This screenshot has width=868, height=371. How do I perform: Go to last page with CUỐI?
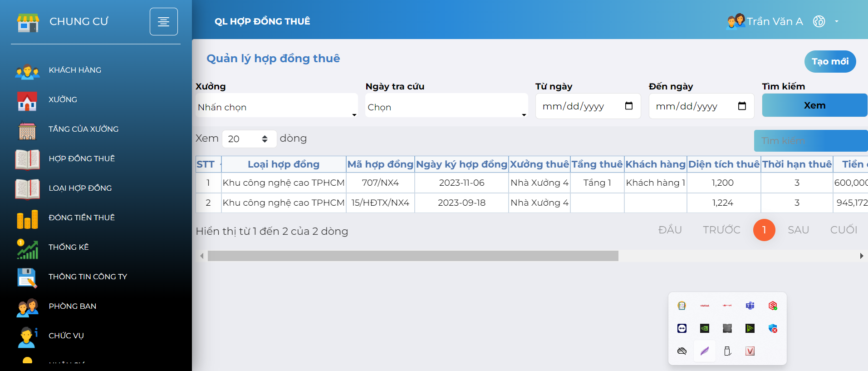[843, 230]
